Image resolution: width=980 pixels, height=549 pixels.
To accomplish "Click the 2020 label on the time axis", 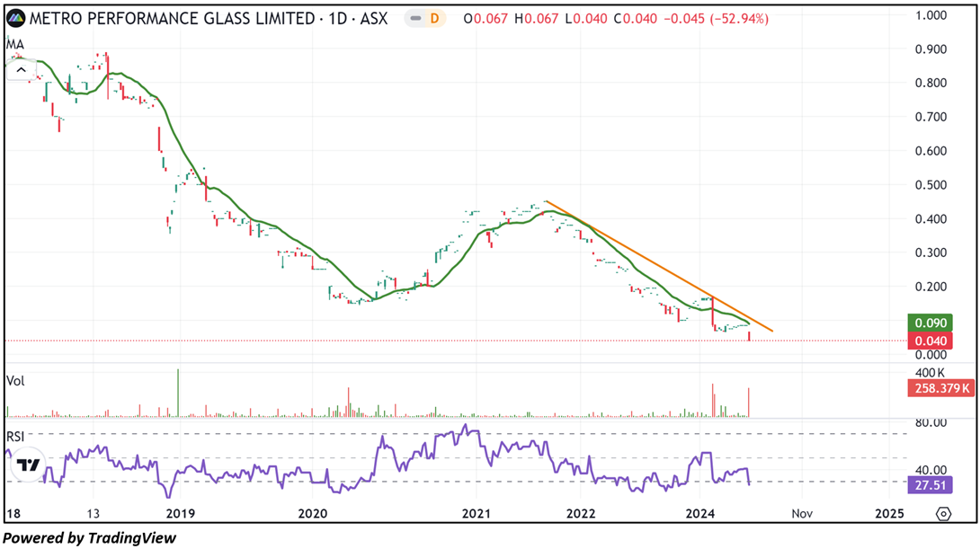I will [313, 514].
